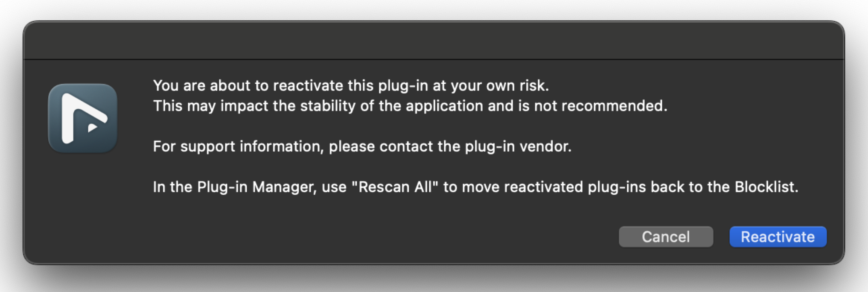Click the application logo icon in the dialog
The height and width of the screenshot is (292, 868).
[82, 118]
